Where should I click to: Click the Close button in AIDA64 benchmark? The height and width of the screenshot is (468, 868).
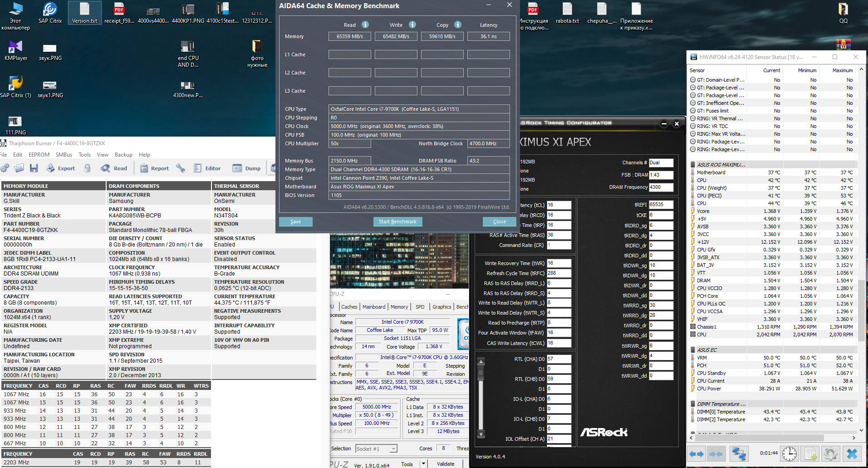coord(500,222)
